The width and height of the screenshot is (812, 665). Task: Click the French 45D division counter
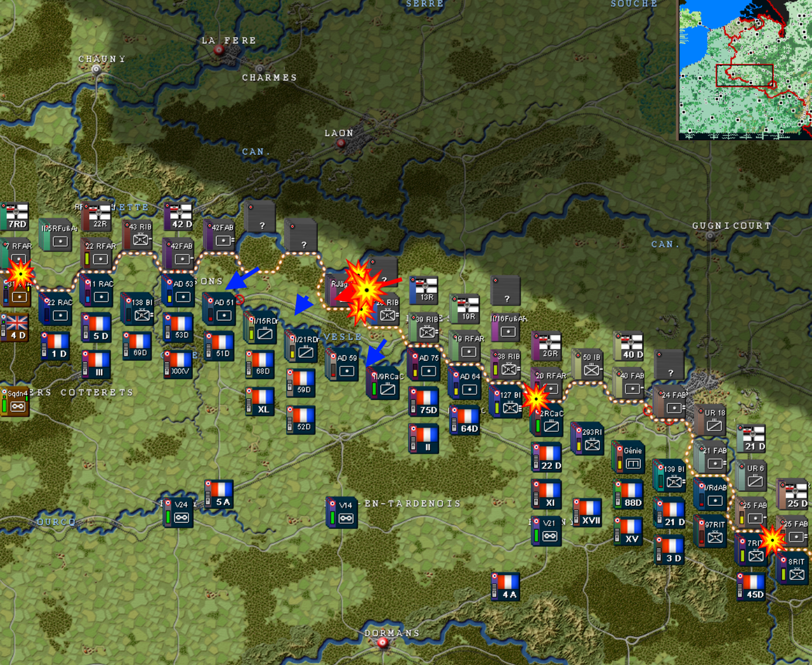[x=752, y=586]
